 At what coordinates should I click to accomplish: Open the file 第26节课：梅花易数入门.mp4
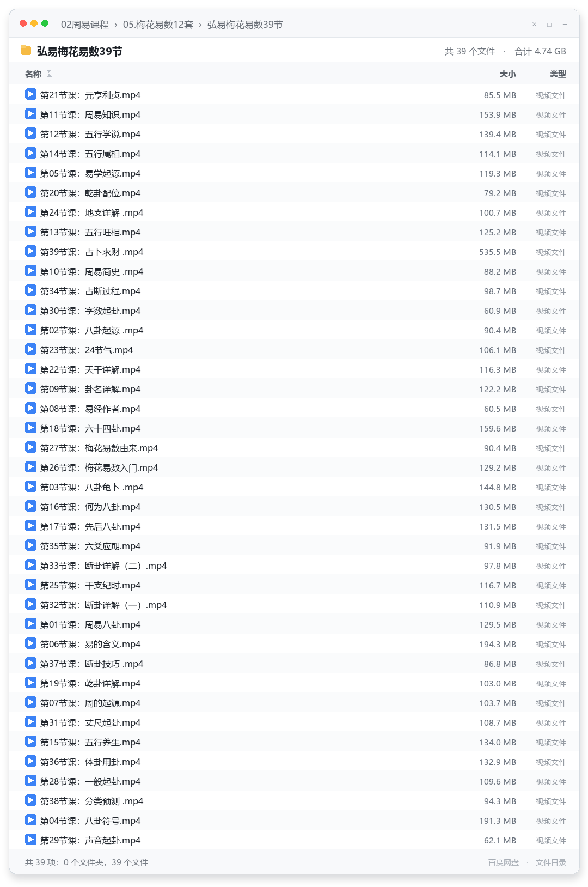coord(294,467)
